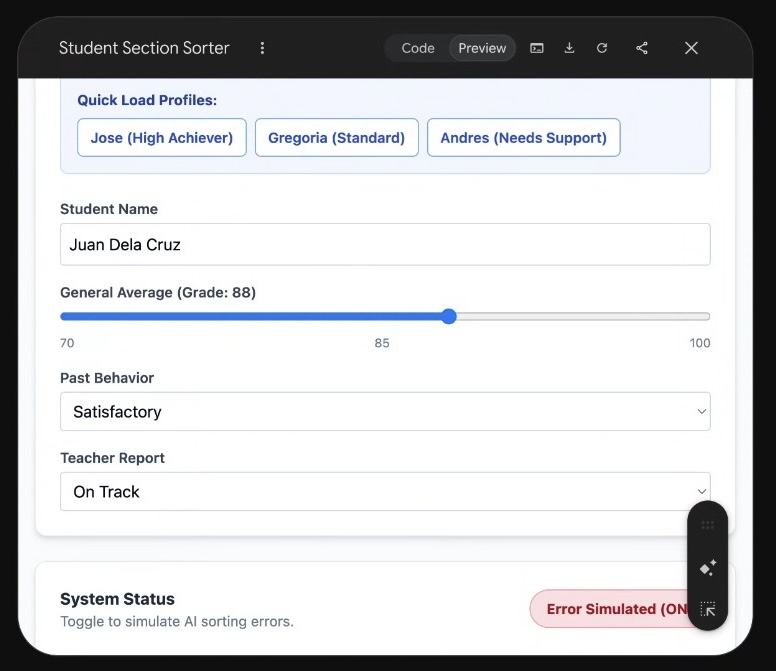
Task: Switch to the Preview tab
Action: [482, 48]
